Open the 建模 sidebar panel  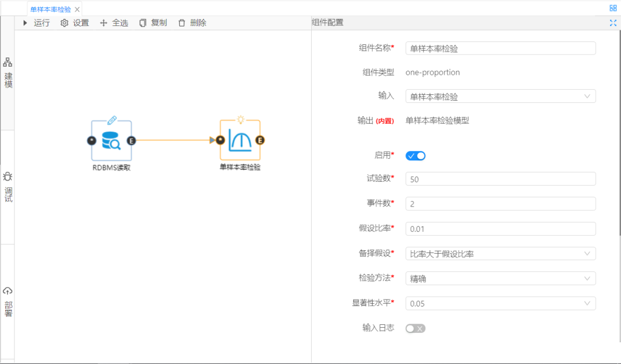click(x=8, y=73)
